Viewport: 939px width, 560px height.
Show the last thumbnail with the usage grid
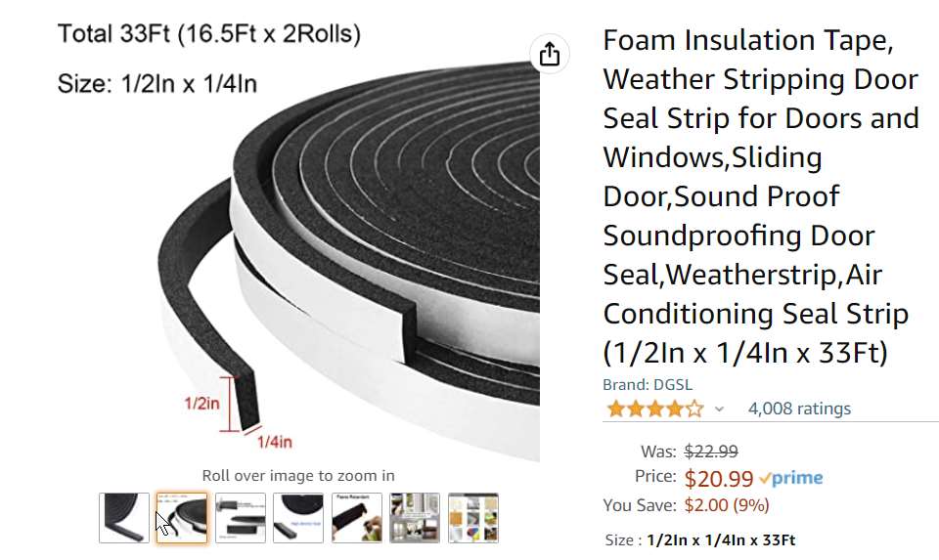tap(473, 518)
